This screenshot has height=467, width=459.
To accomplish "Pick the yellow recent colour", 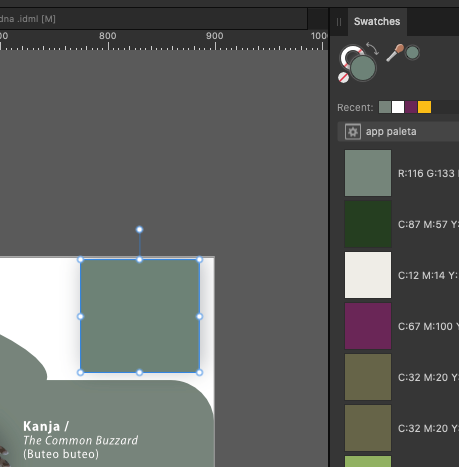I will click(424, 107).
